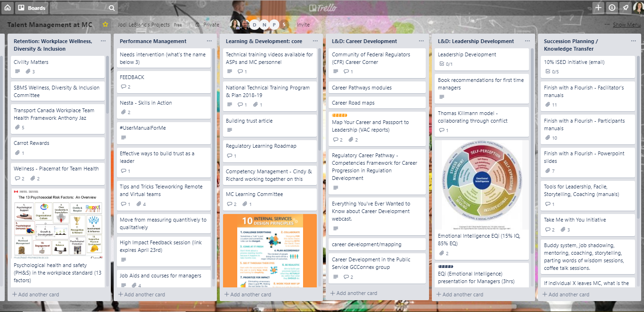Change board visibility via Private button
This screenshot has height=312, width=644.
(207, 25)
